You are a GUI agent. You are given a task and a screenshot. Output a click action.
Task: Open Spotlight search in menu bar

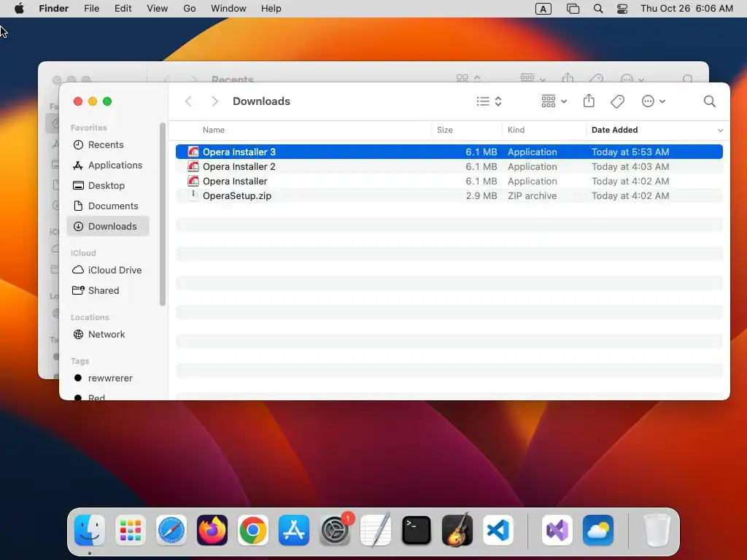coord(598,9)
